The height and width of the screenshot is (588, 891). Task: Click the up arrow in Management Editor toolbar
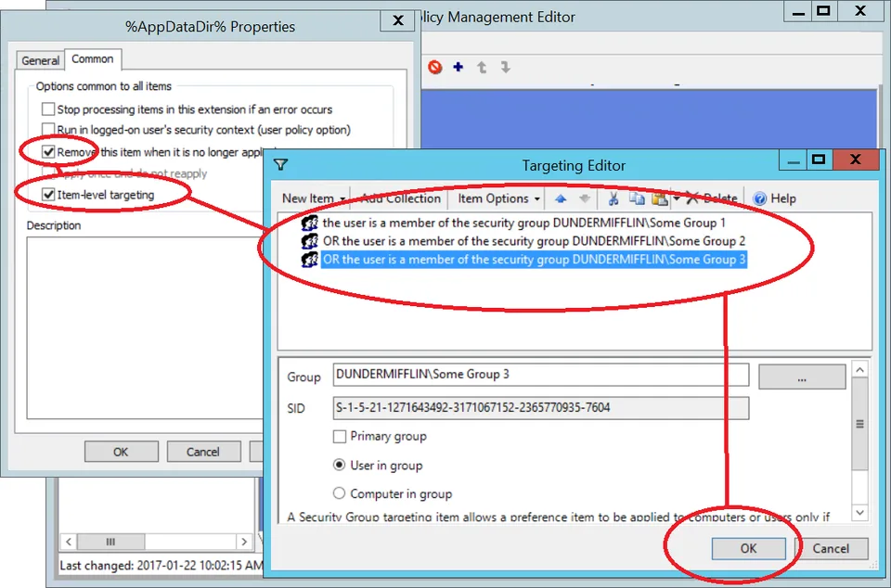pos(482,68)
